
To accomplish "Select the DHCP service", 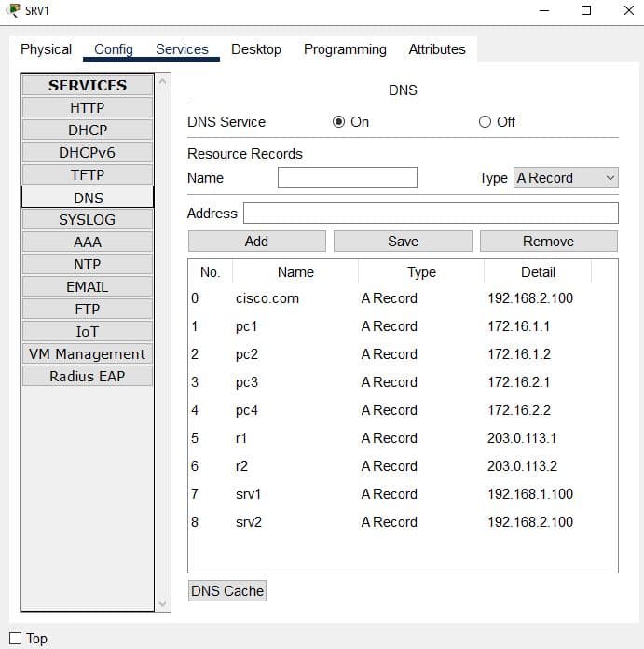I will (x=88, y=131).
